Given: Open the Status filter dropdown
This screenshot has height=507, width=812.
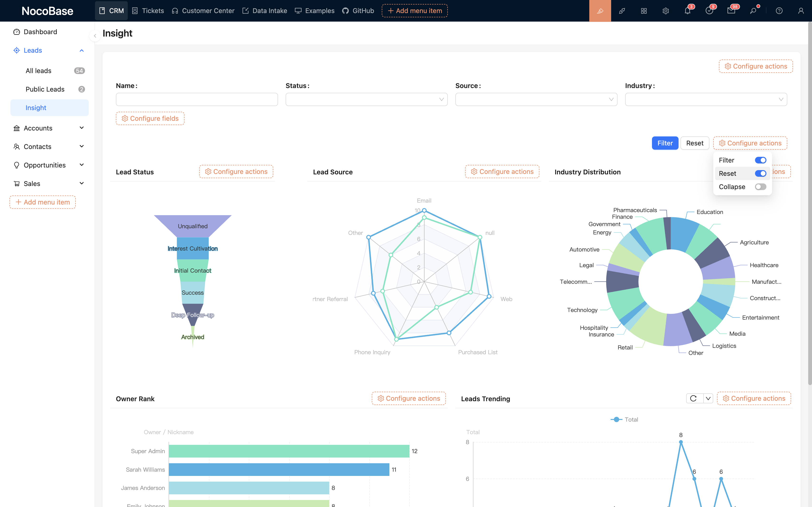Looking at the screenshot, I should [366, 99].
